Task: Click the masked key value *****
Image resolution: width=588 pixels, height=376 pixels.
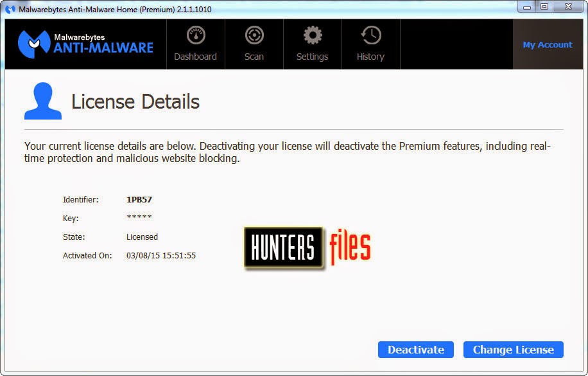Action: point(139,217)
